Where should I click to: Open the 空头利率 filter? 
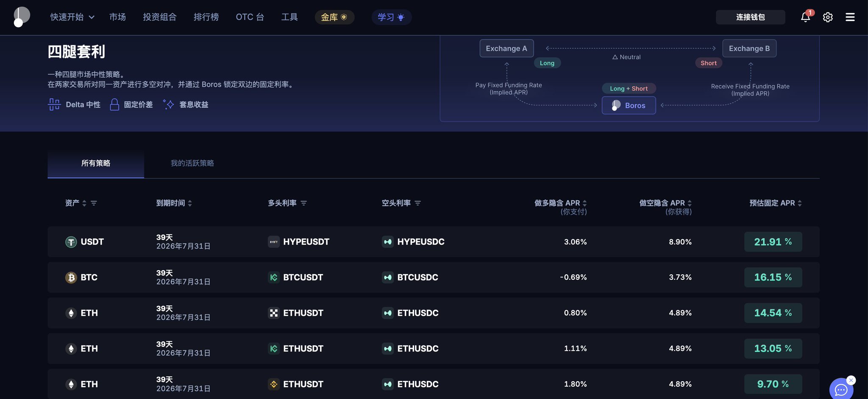(x=417, y=203)
